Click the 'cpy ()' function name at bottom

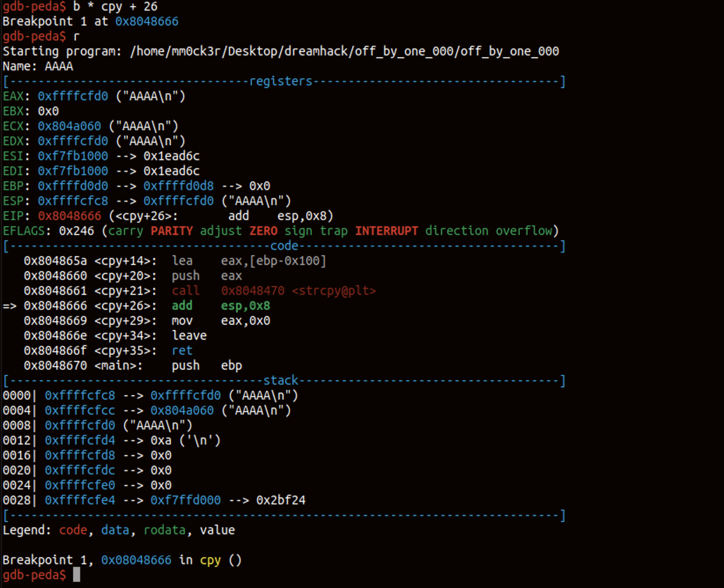[x=221, y=560]
